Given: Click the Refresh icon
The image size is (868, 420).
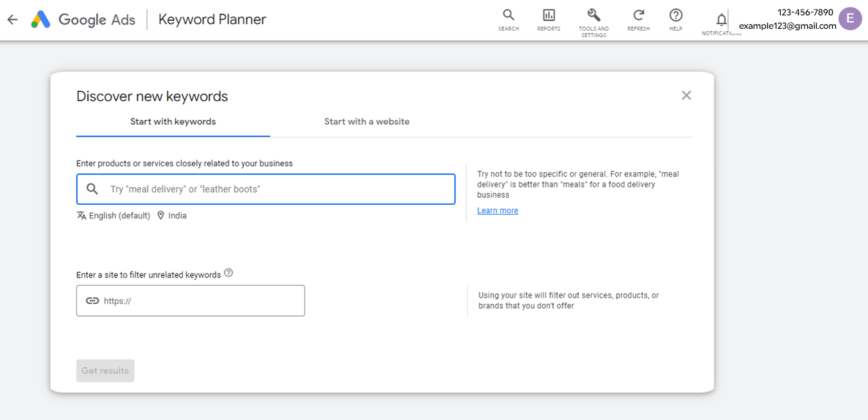Looking at the screenshot, I should click(638, 20).
